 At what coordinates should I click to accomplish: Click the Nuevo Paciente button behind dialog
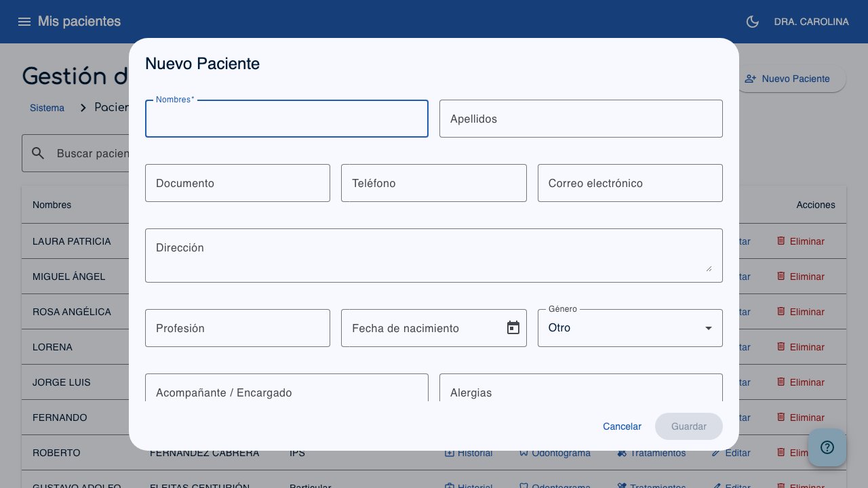[793, 79]
